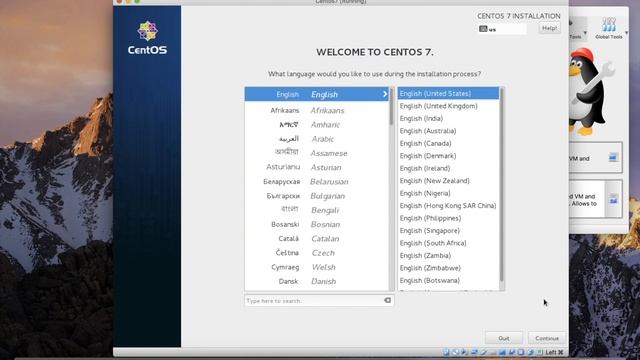Click the Quit button
Viewport: 640px width, 360px height.
[x=504, y=338]
